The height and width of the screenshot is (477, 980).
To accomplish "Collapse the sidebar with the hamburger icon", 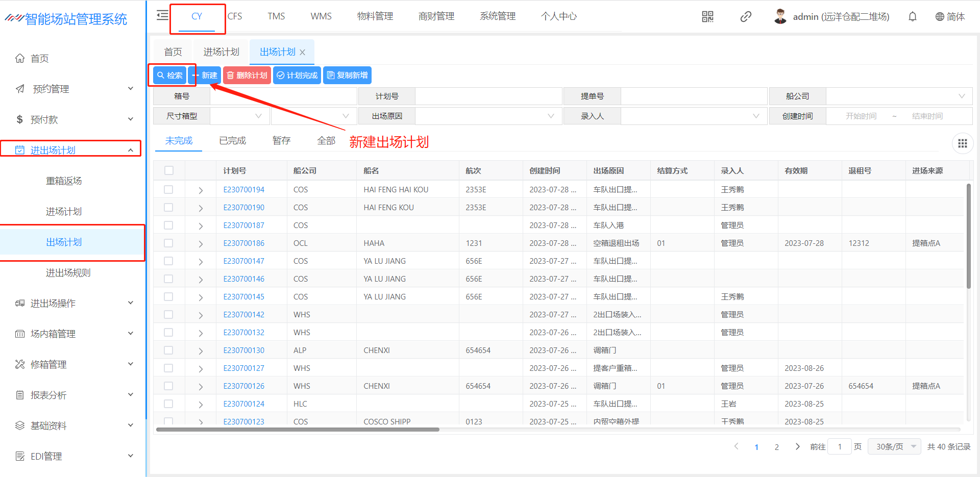I will 162,15.
